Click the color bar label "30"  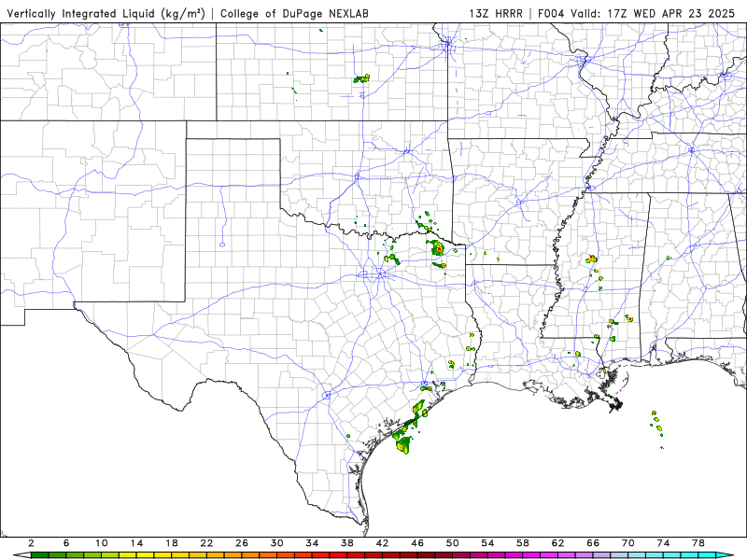(x=276, y=543)
